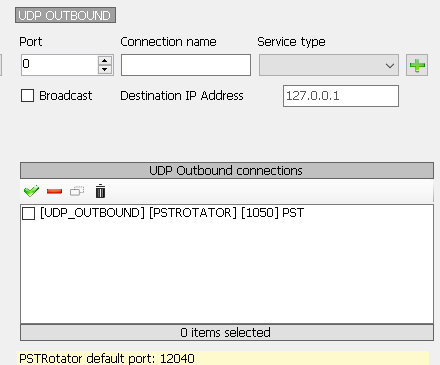Decrease Port value with down arrow
Viewport: 440px width, 365px height.
[x=105, y=69]
